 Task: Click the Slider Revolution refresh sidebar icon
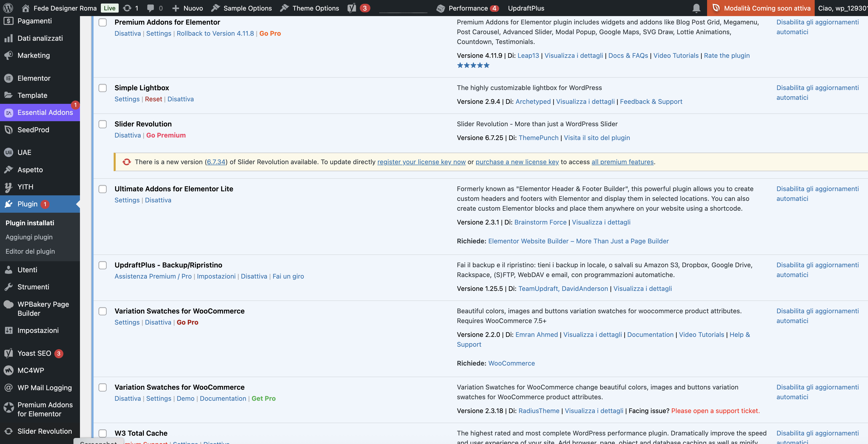click(x=9, y=431)
